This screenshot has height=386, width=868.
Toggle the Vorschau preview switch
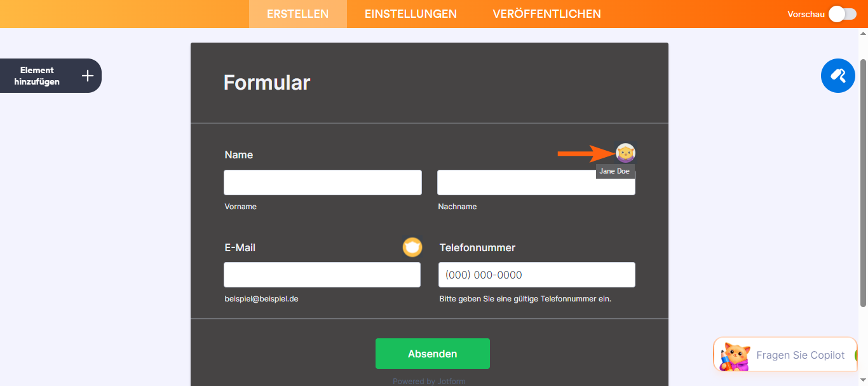click(843, 14)
